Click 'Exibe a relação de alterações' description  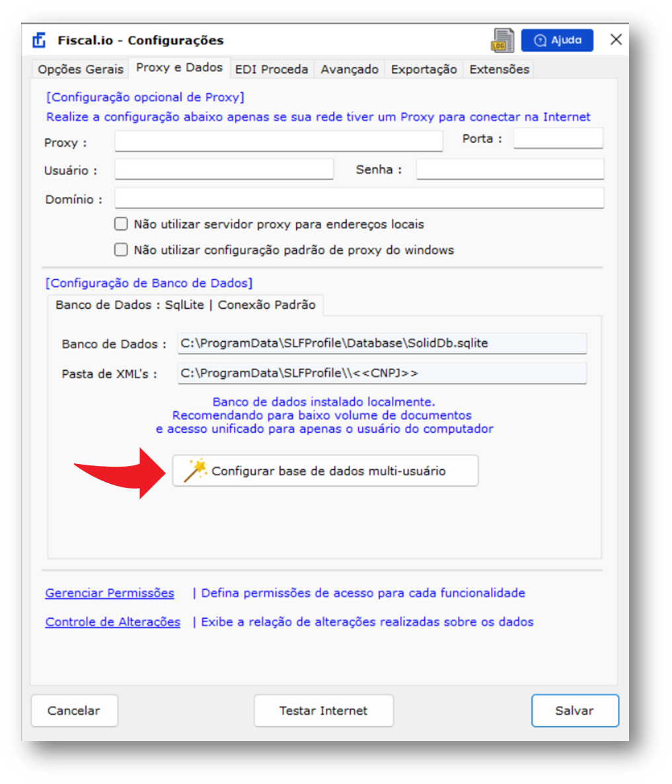pyautogui.click(x=367, y=622)
